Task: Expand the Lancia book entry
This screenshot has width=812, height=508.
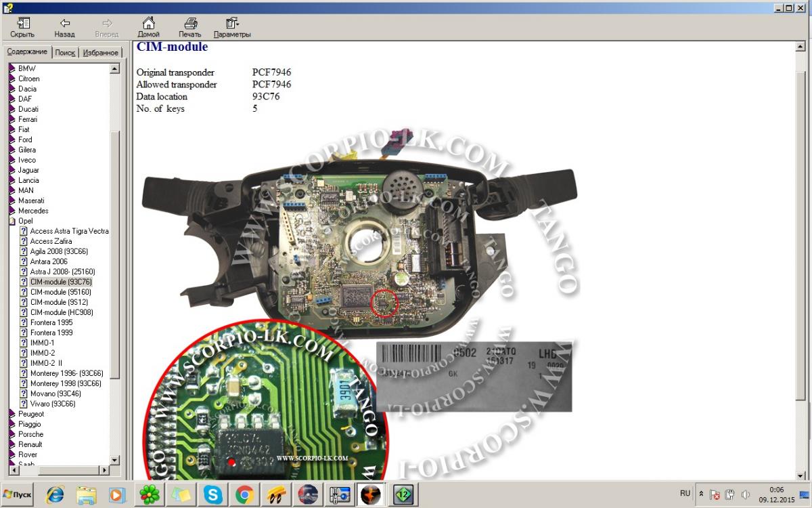Action: [28, 180]
